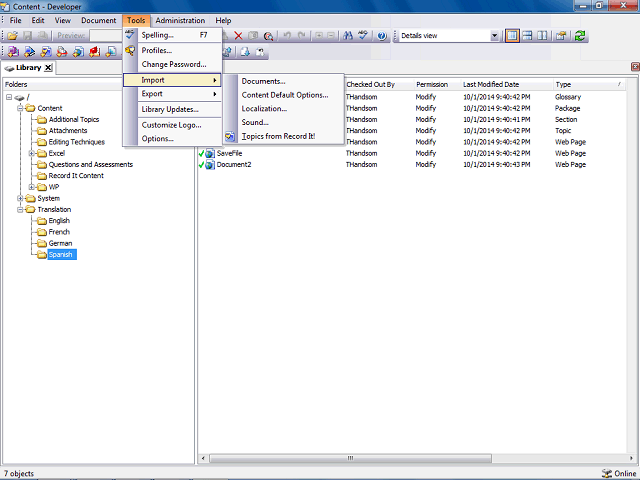Open the Export submenu
The image size is (640, 480).
tap(172, 94)
